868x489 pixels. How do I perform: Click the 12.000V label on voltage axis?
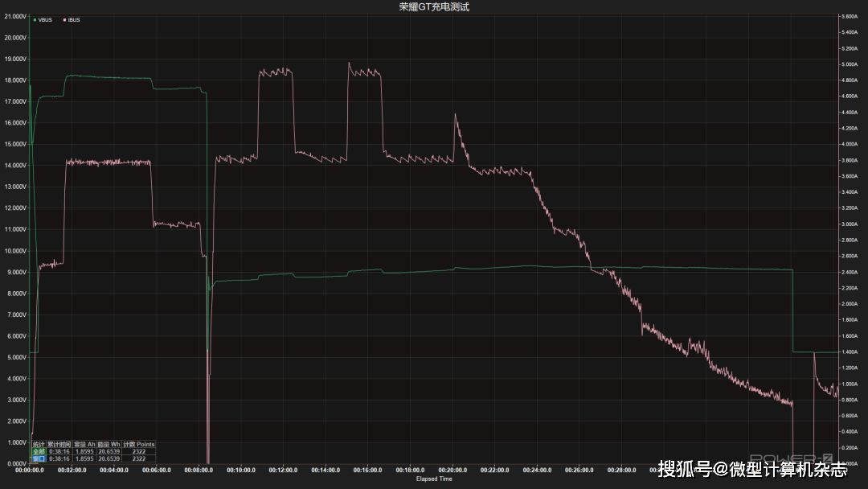point(15,208)
